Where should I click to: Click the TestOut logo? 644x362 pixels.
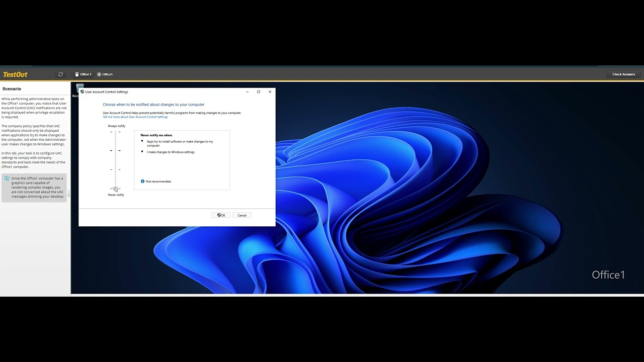click(15, 74)
